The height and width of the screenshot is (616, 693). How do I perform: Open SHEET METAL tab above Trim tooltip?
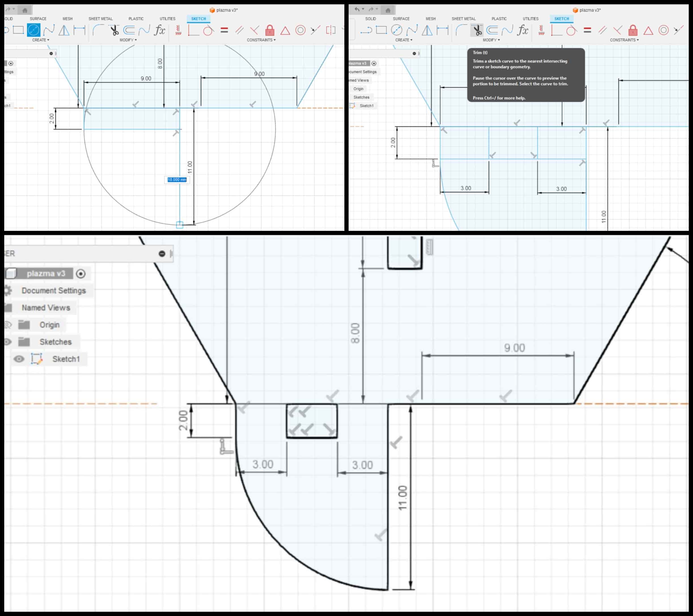[463, 19]
